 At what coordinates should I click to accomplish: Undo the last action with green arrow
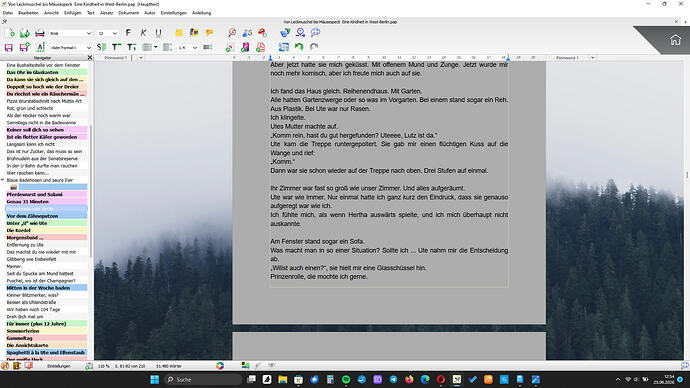pos(299,47)
